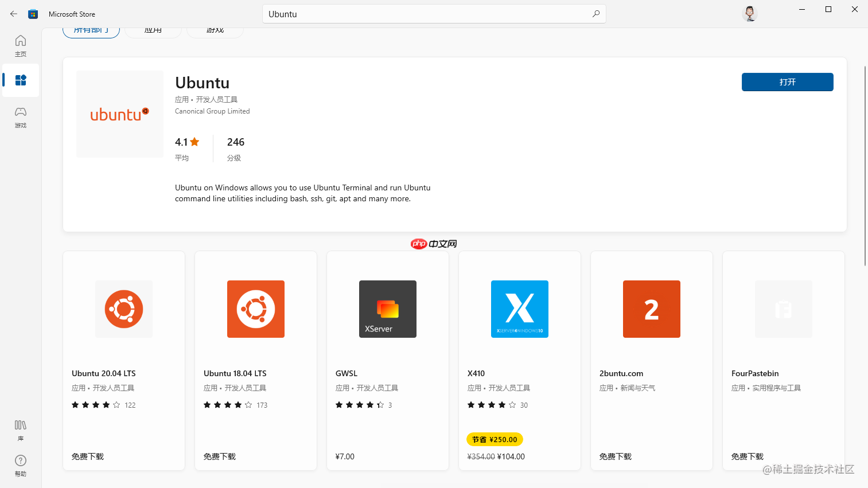Screen dimensions: 868x488
Task: Click the ¥7.00 price on GWSL
Action: tap(345, 456)
